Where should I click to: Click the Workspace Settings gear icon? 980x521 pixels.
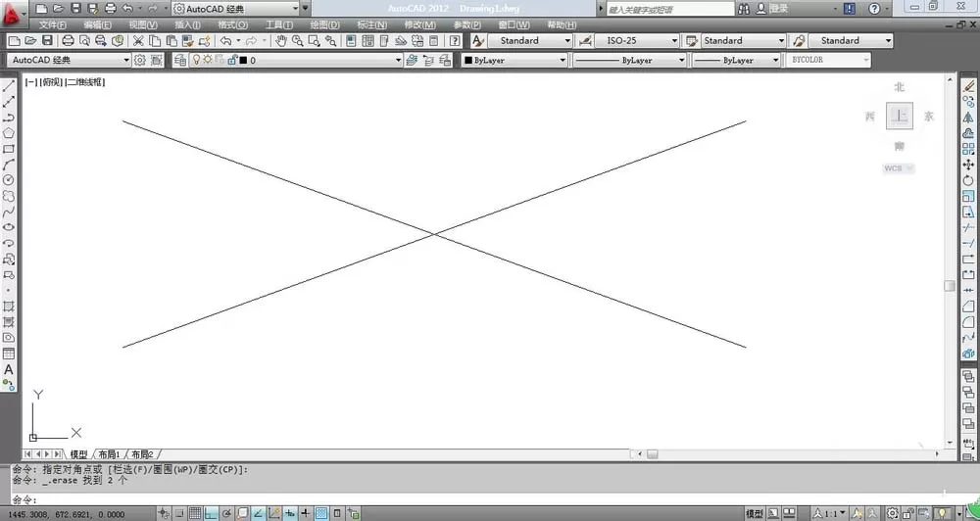(x=140, y=60)
